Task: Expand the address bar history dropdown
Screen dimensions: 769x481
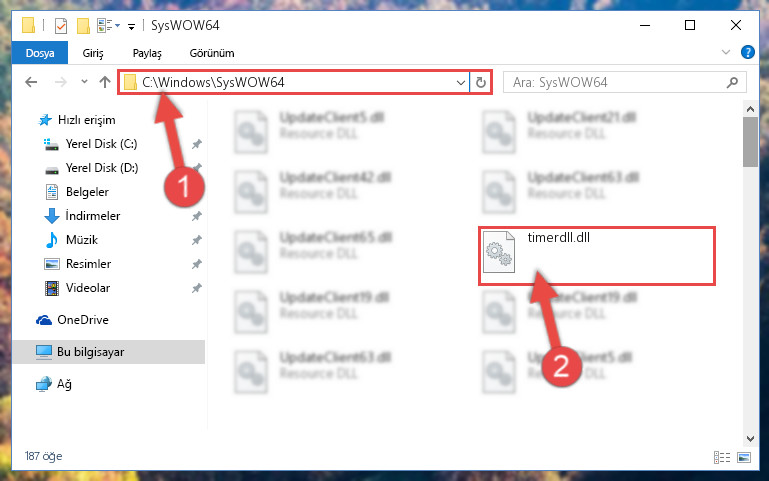Action: click(461, 82)
